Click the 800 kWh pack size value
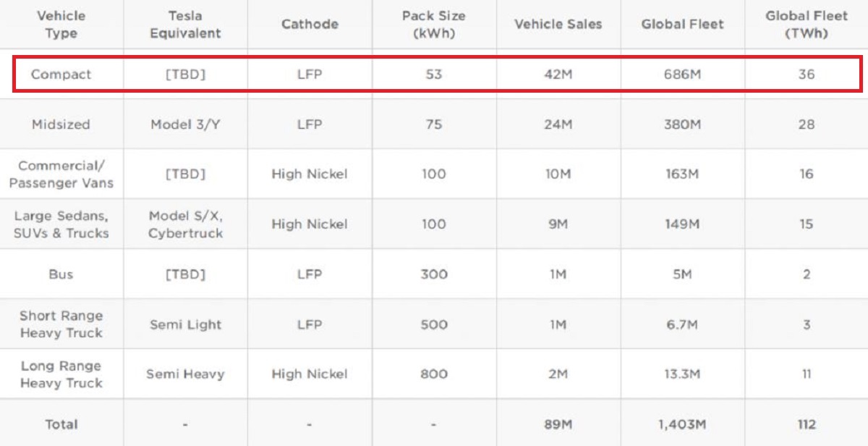 coord(434,374)
